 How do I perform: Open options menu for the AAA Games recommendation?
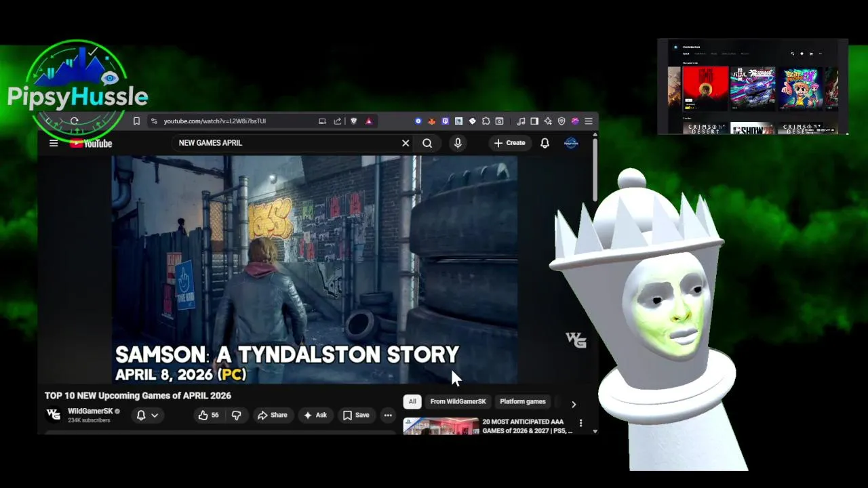580,423
